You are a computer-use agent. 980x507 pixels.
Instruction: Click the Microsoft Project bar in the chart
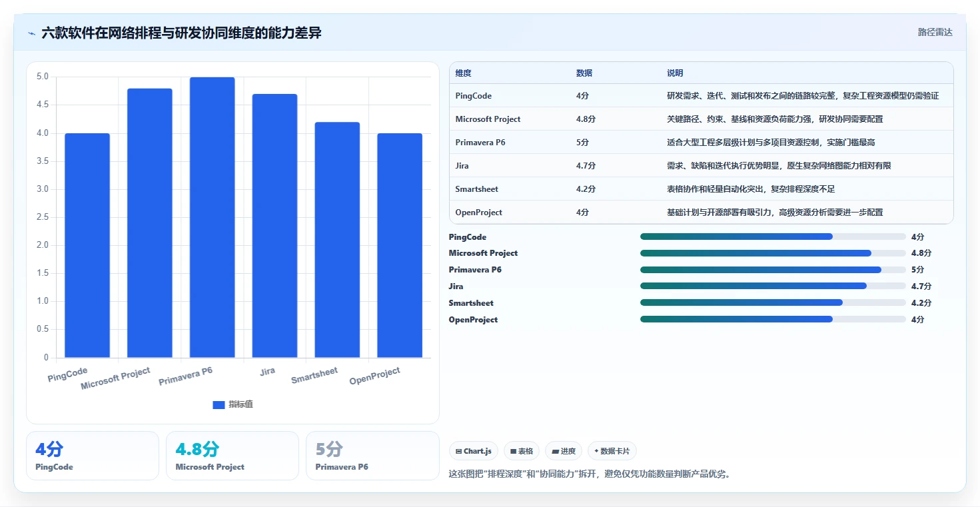point(150,223)
